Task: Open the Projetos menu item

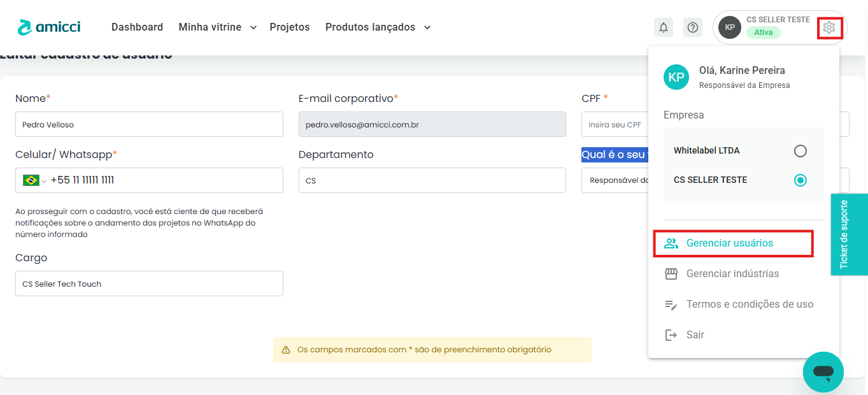Action: click(289, 27)
